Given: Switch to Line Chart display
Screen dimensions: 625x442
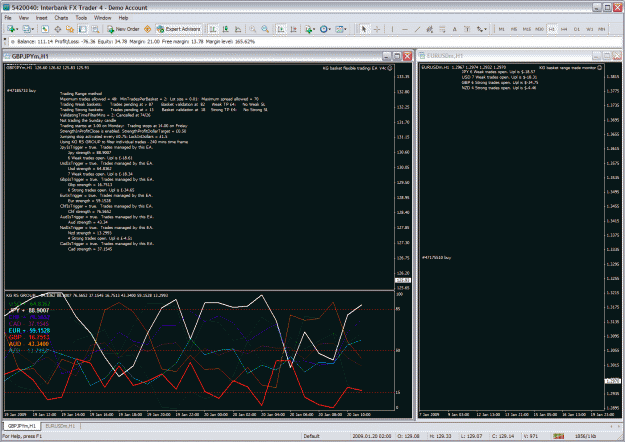Looking at the screenshot, I should coord(238,29).
